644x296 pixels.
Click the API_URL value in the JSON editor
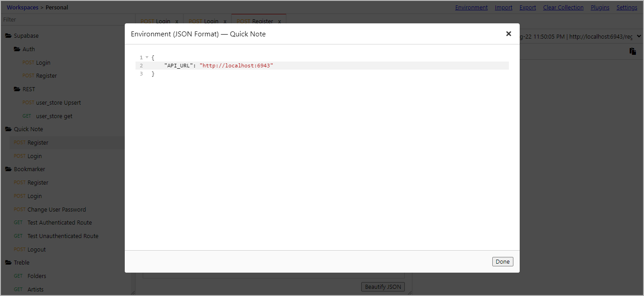(x=236, y=66)
